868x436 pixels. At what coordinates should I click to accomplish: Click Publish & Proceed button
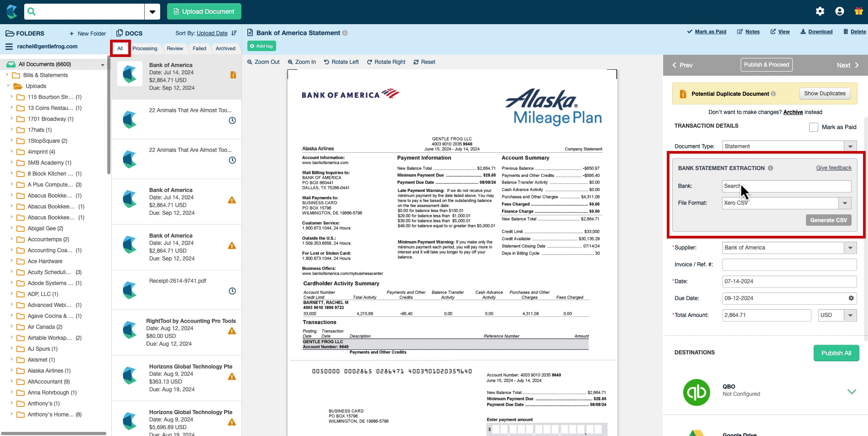pyautogui.click(x=766, y=65)
